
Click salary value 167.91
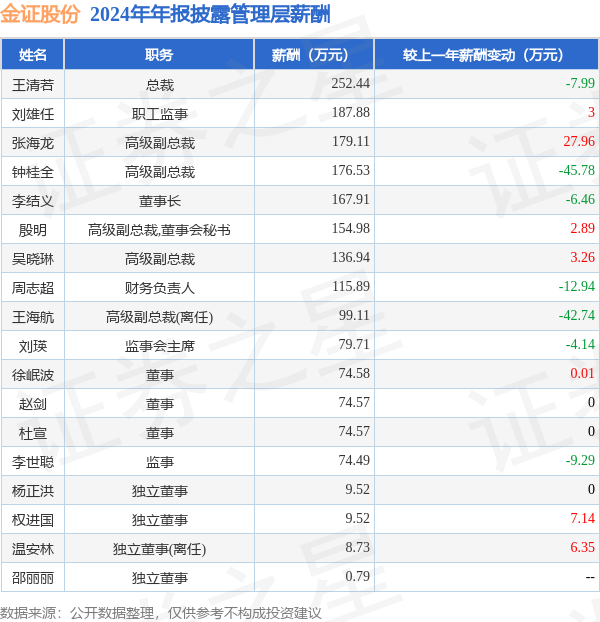[351, 199]
